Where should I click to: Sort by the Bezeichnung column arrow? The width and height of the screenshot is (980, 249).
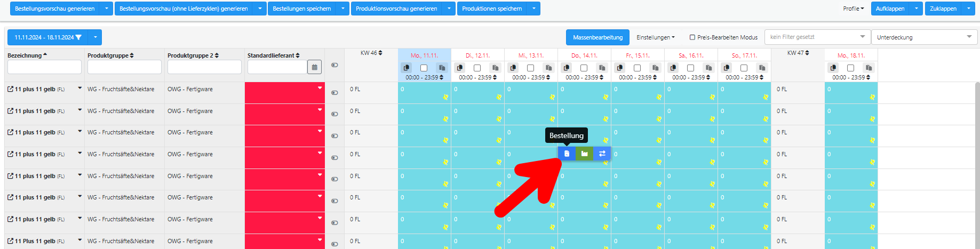[45, 55]
